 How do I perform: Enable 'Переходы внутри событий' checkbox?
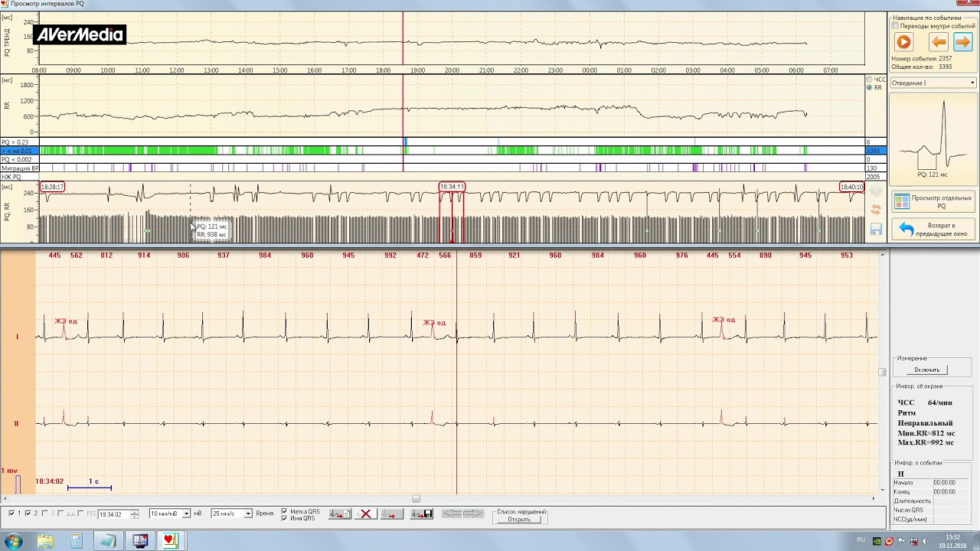pos(895,26)
